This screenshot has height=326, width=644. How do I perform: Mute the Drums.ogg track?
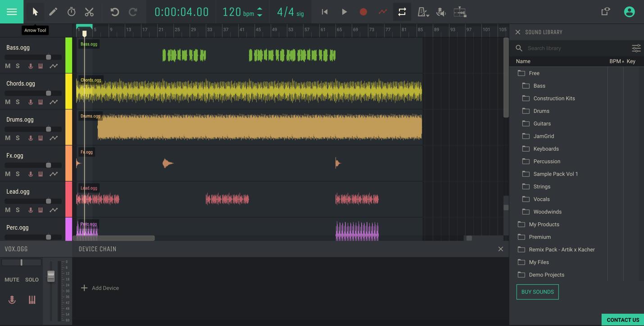coord(8,138)
